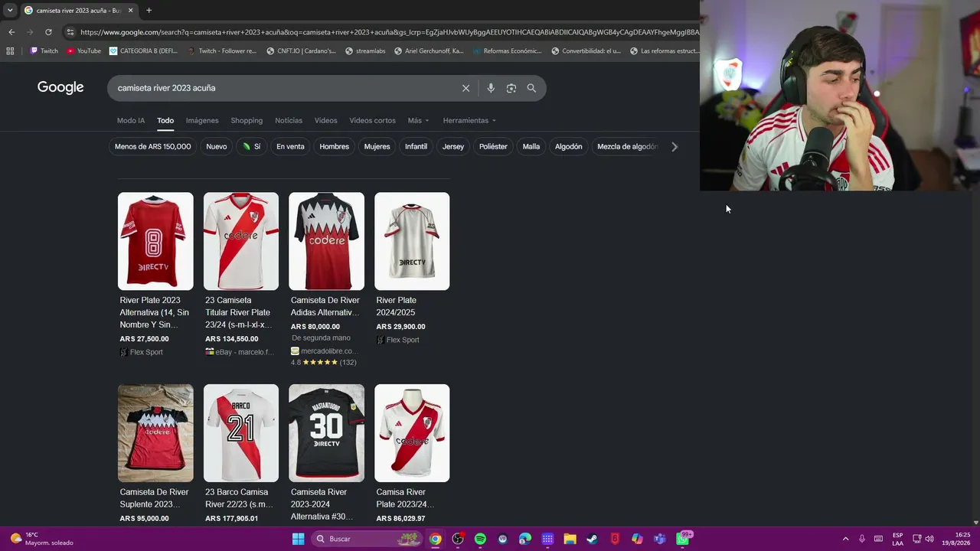The width and height of the screenshot is (980, 551).
Task: Open the black-red Adidas alternativa jersey image
Action: tap(327, 241)
